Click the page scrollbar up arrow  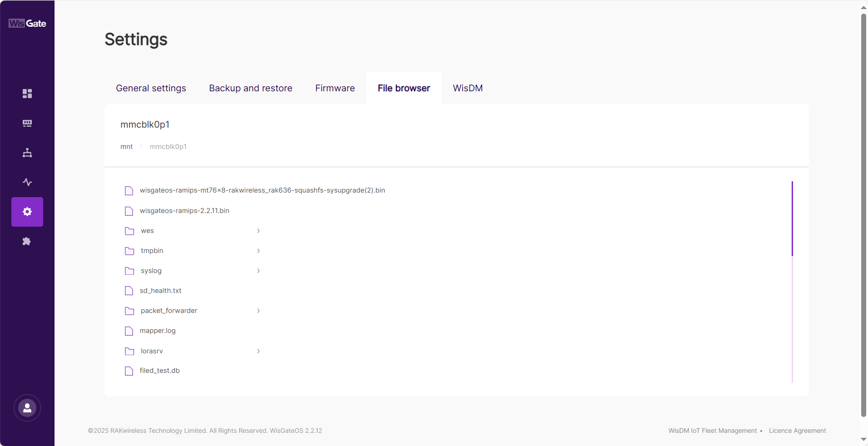coord(863,7)
